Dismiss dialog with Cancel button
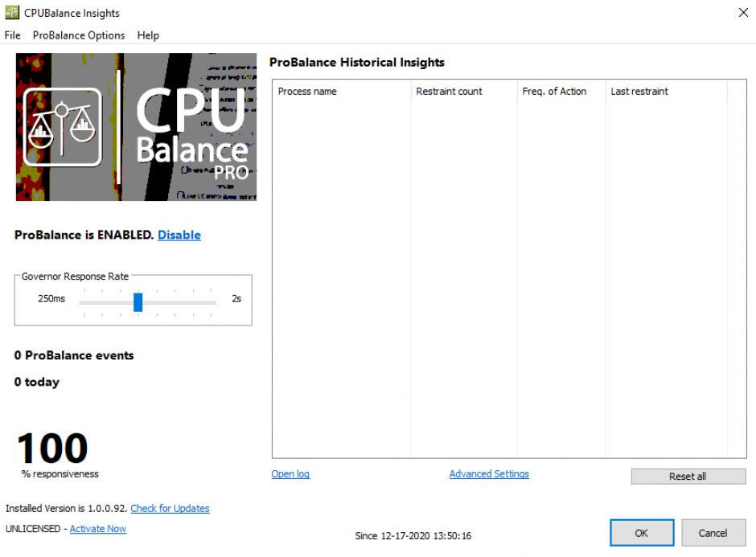The height and width of the screenshot is (557, 756). pyautogui.click(x=713, y=532)
